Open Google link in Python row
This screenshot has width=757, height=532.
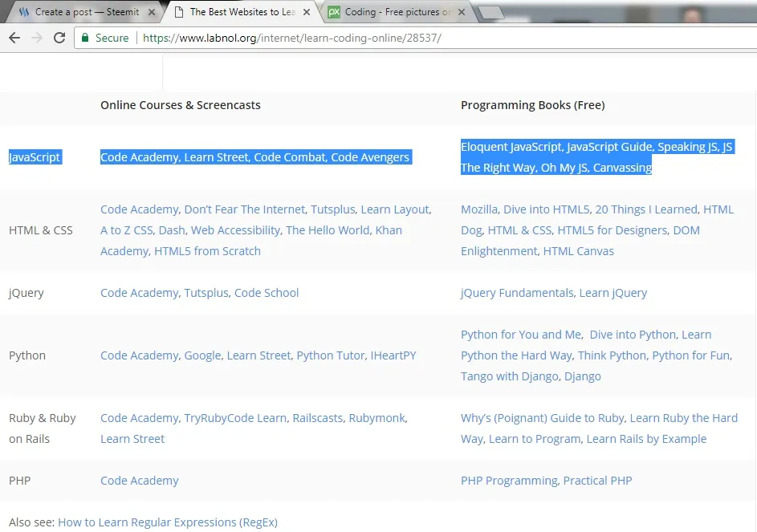click(x=202, y=355)
